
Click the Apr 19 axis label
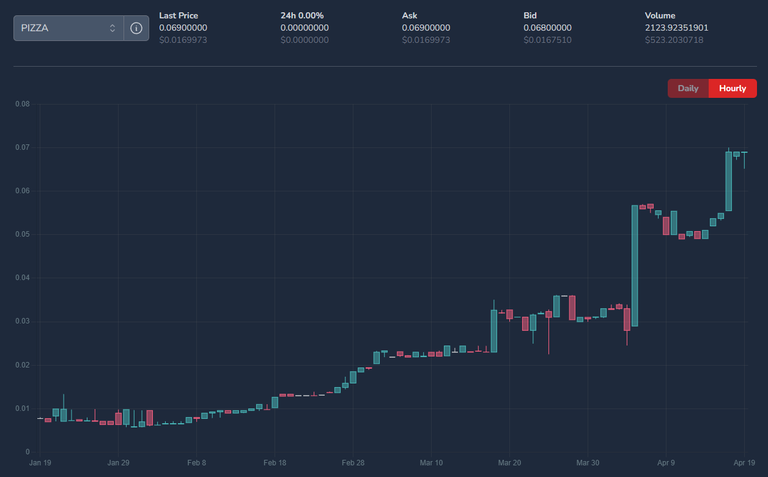[x=744, y=463]
